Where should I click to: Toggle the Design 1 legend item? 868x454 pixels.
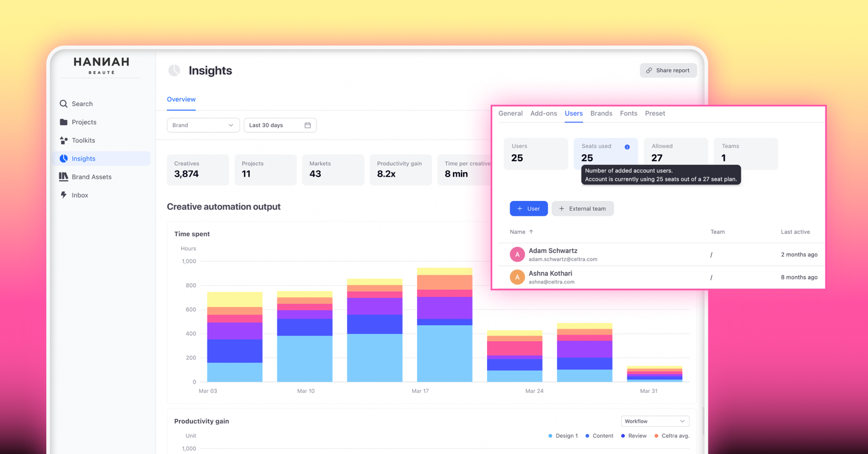pyautogui.click(x=563, y=435)
